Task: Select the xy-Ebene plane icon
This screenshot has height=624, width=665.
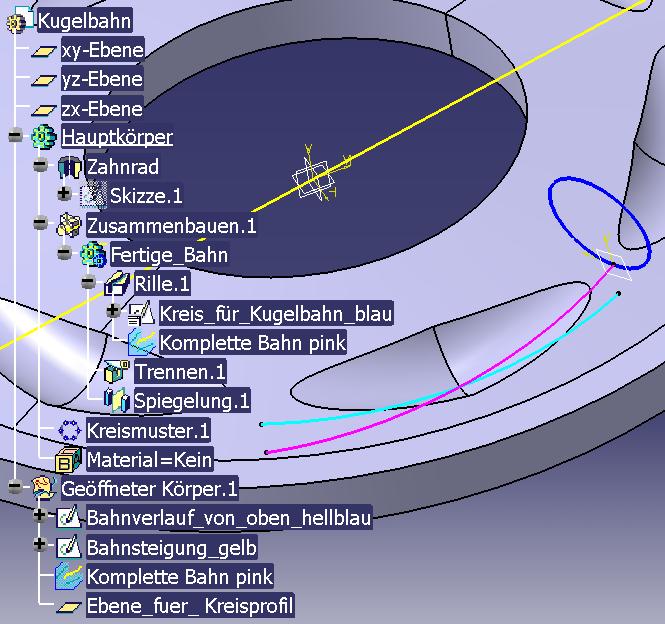Action: coord(43,51)
